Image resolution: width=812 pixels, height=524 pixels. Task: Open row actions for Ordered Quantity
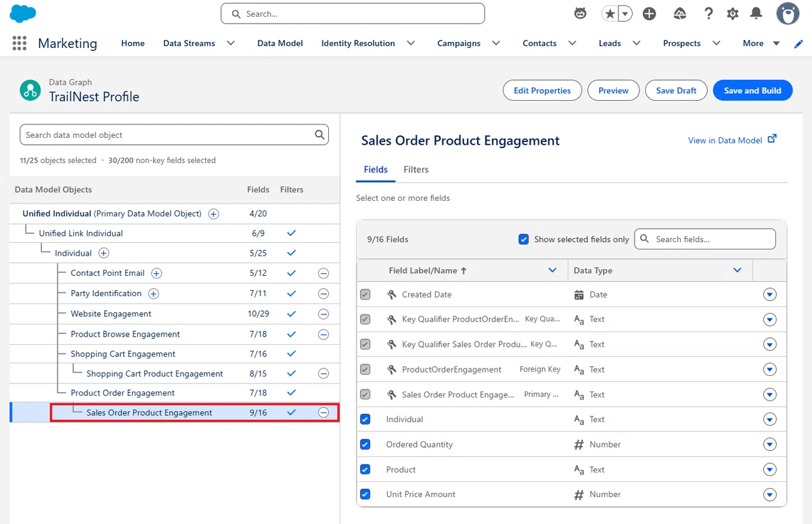click(769, 444)
